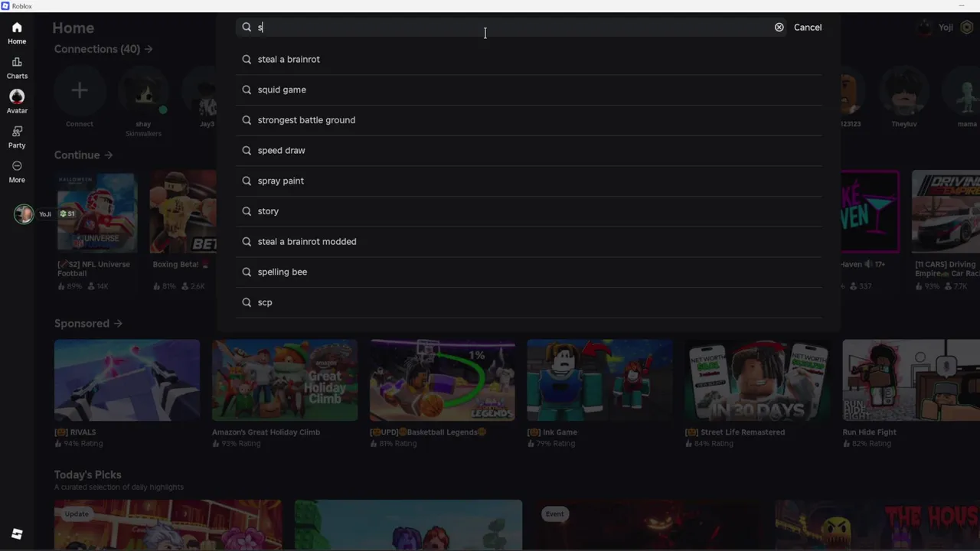
Task: Open the Sponsored section link
Action: [88, 324]
